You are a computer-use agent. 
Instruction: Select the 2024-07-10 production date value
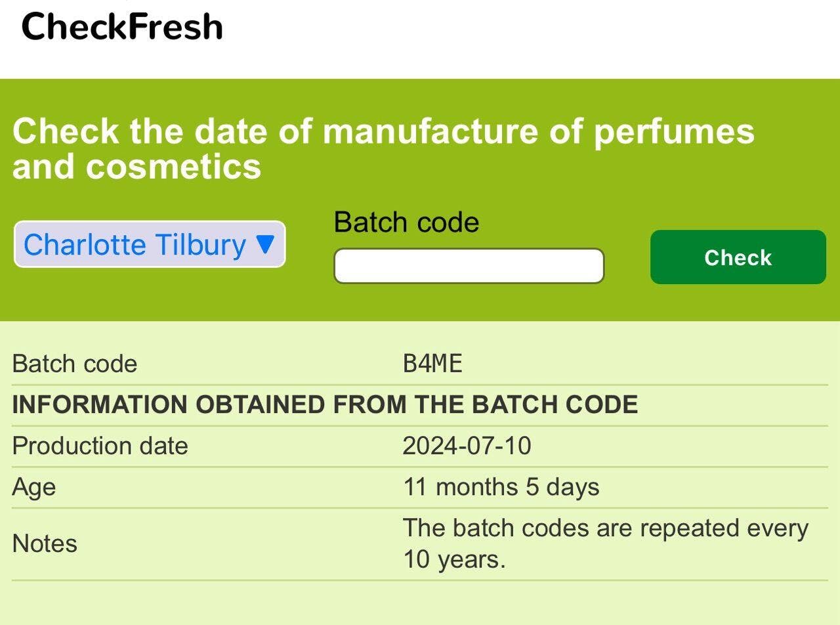pyautogui.click(x=467, y=446)
